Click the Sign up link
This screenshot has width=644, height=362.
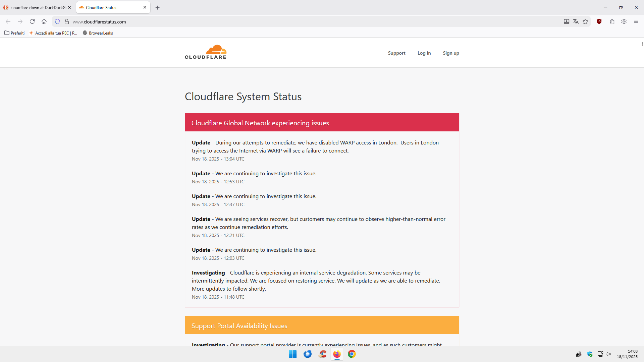[451, 53]
